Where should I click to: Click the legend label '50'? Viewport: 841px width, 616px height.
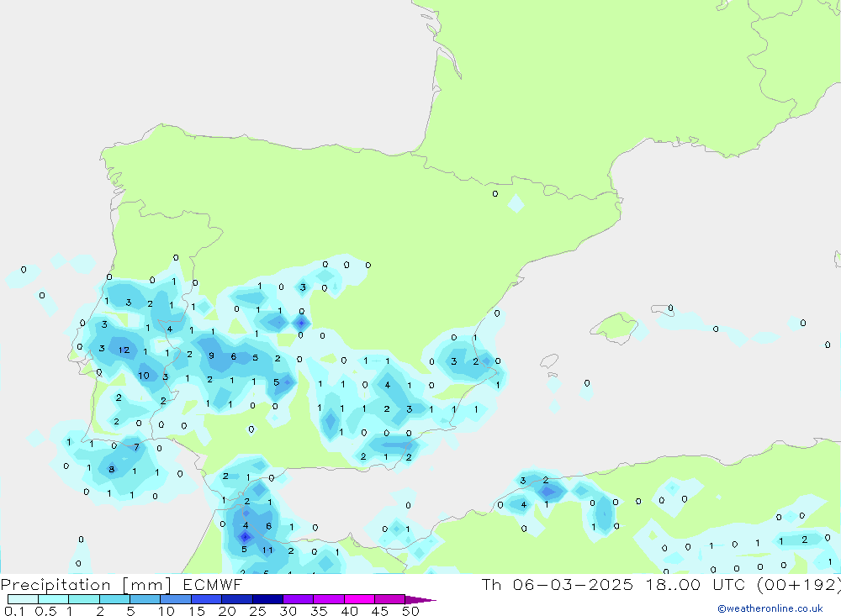tap(410, 611)
